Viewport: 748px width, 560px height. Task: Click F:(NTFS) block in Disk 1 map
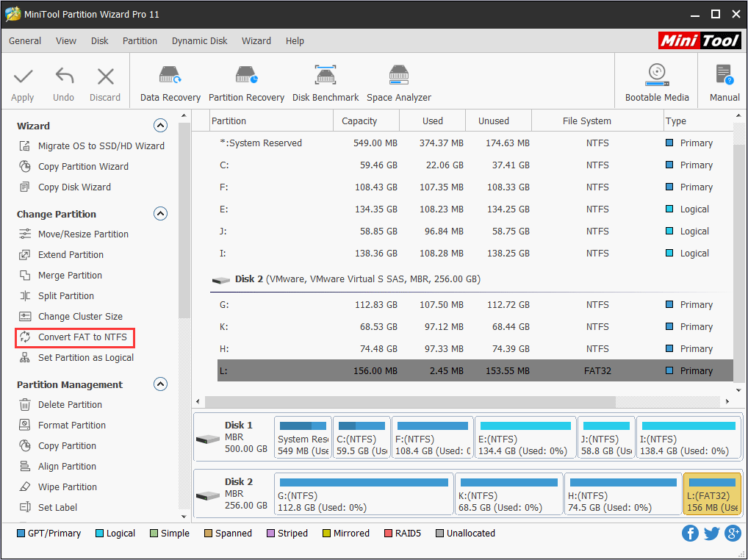pyautogui.click(x=432, y=437)
